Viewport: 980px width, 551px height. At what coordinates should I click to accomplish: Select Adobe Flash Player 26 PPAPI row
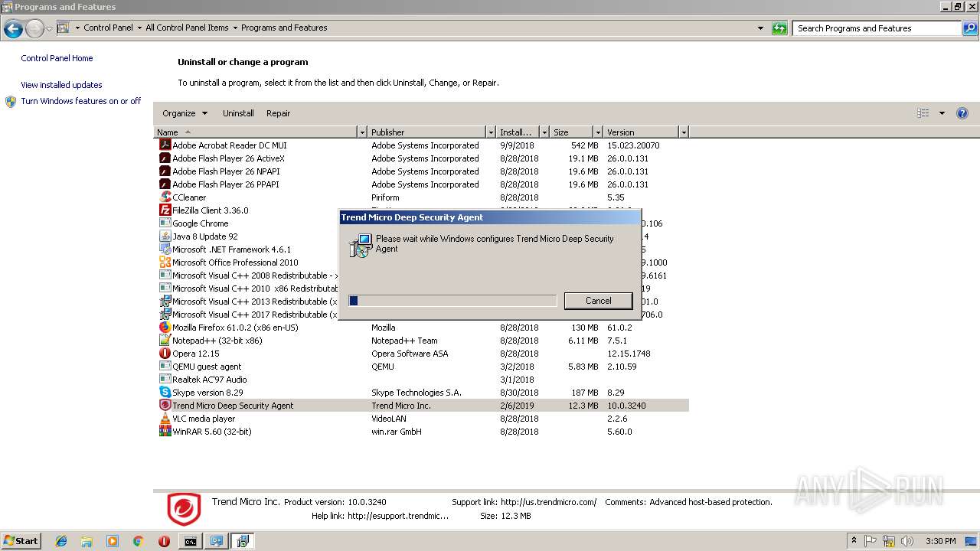pos(422,184)
